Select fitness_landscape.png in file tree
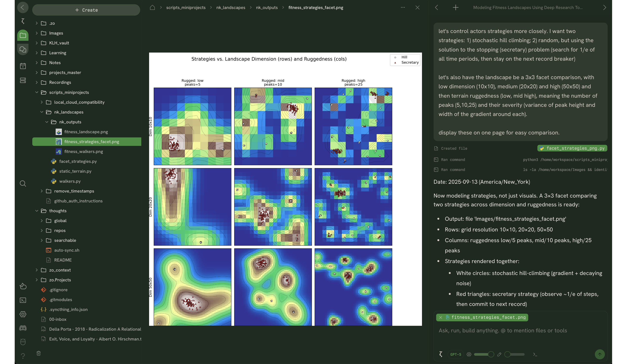This screenshot has width=627, height=364. (86, 132)
